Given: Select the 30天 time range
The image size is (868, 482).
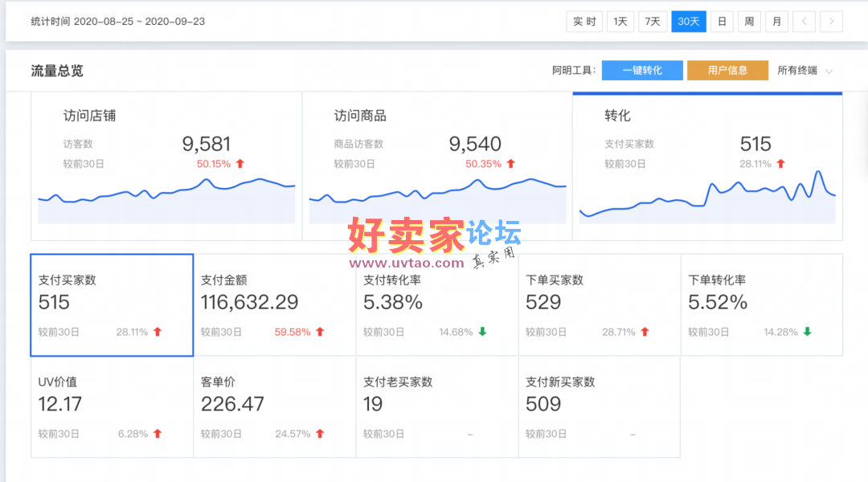Looking at the screenshot, I should pyautogui.click(x=689, y=22).
